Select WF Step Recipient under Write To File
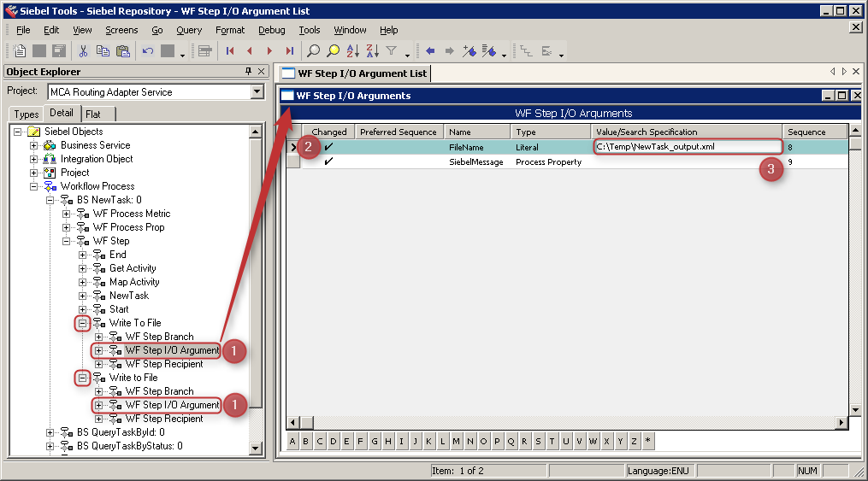Viewport: 868px width, 481px height. pos(164,364)
